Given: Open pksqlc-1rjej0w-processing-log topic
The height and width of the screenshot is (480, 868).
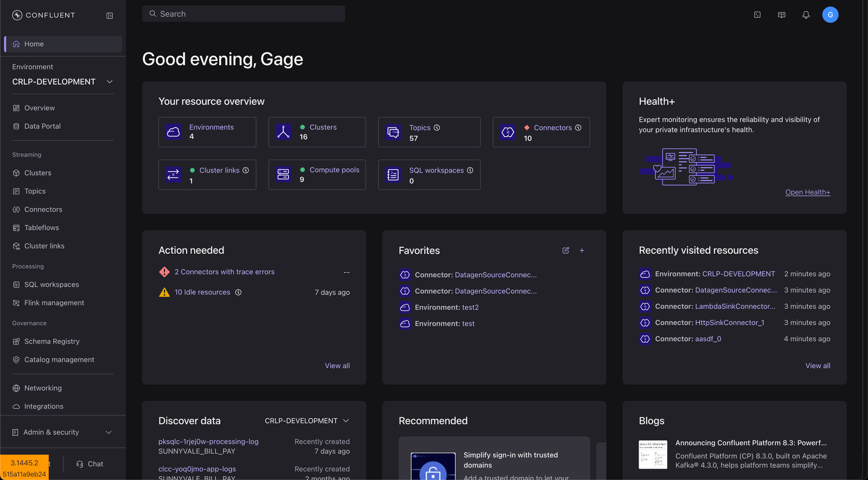Looking at the screenshot, I should pyautogui.click(x=208, y=442).
